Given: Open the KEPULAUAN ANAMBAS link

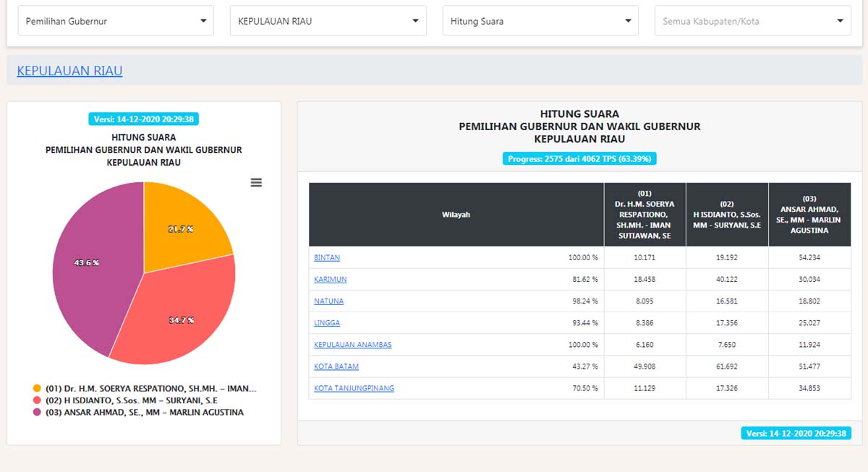Looking at the screenshot, I should (353, 345).
